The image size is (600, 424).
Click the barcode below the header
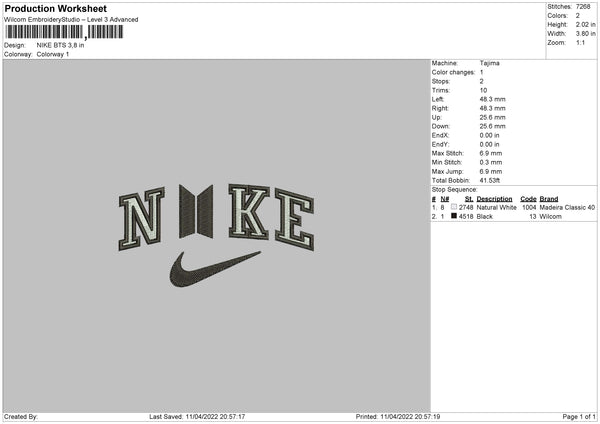coord(64,32)
